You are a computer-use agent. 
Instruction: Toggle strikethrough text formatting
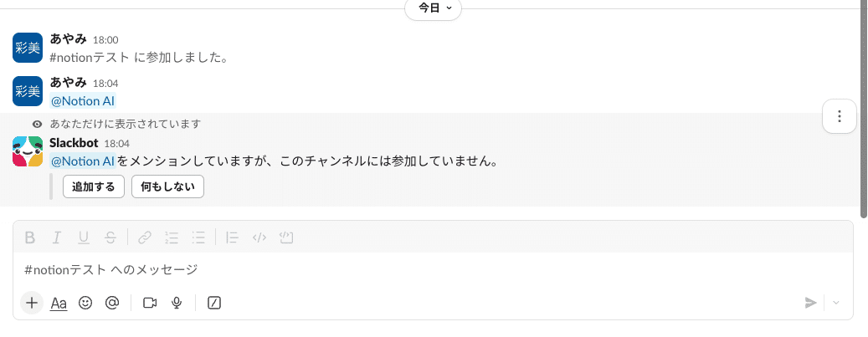tap(110, 237)
